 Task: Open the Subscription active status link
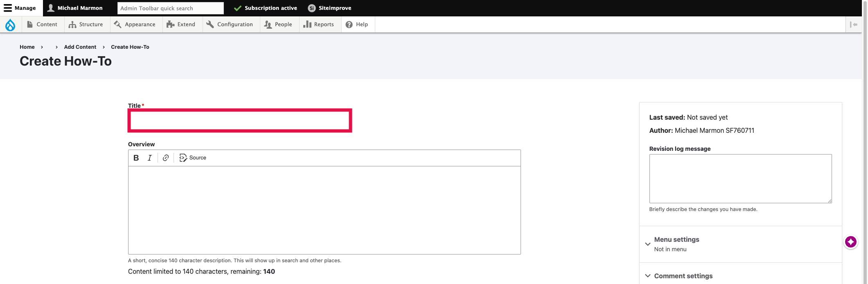[266, 8]
